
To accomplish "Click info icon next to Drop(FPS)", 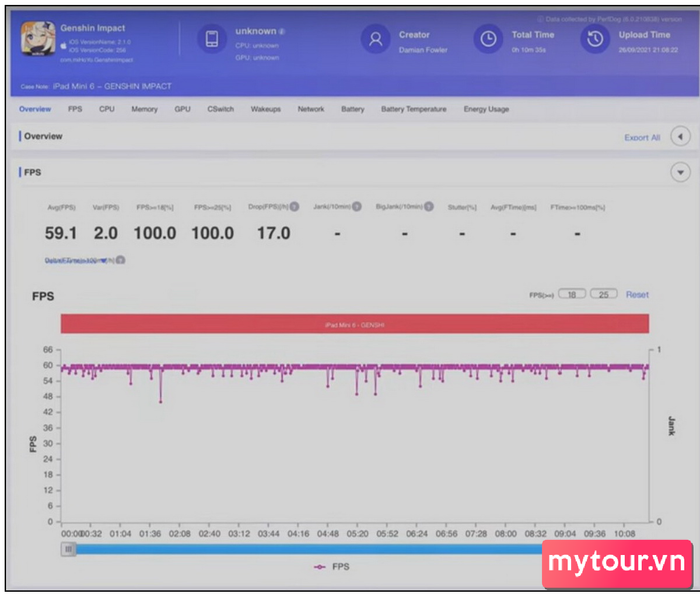I will click(296, 206).
